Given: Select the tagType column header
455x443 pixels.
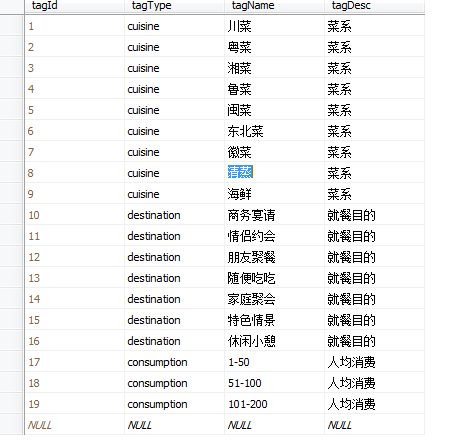Looking at the screenshot, I should (174, 6).
